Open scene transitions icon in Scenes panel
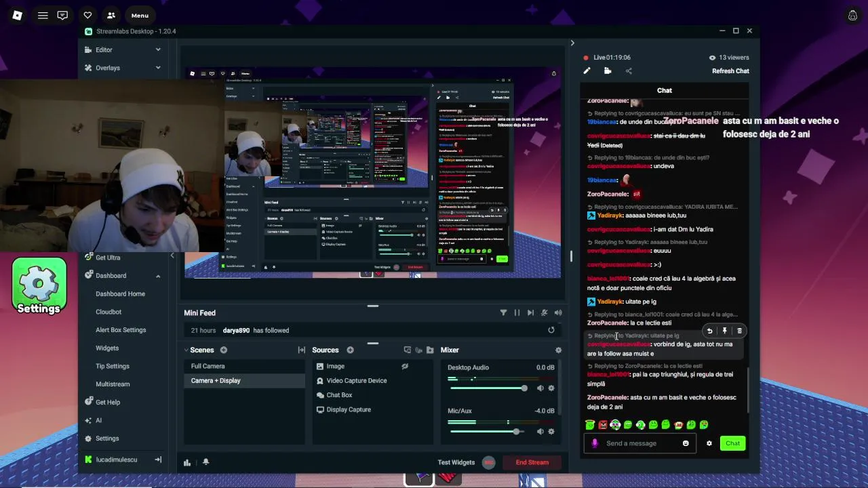 (301, 350)
